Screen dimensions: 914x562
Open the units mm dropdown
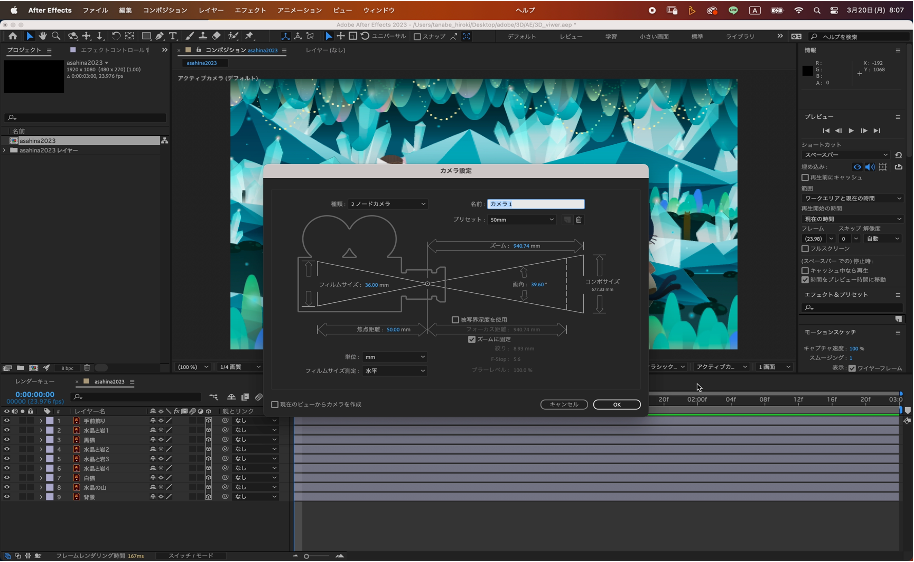click(394, 356)
